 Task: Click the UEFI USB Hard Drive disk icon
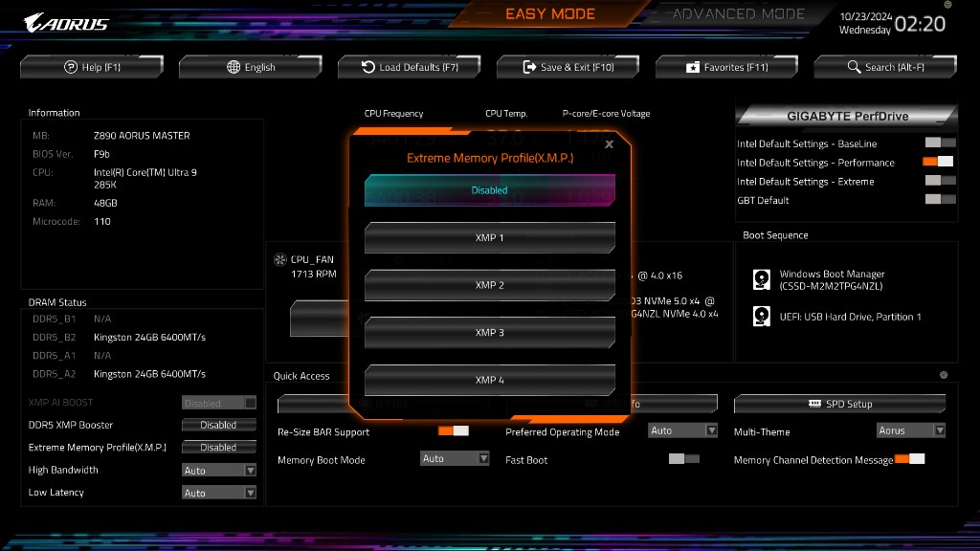click(x=761, y=316)
